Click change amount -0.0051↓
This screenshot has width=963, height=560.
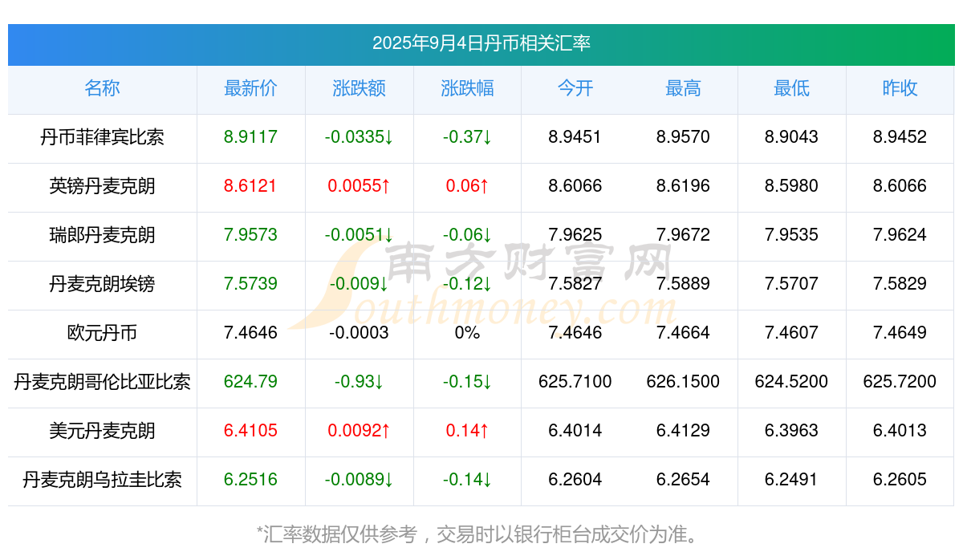(360, 235)
